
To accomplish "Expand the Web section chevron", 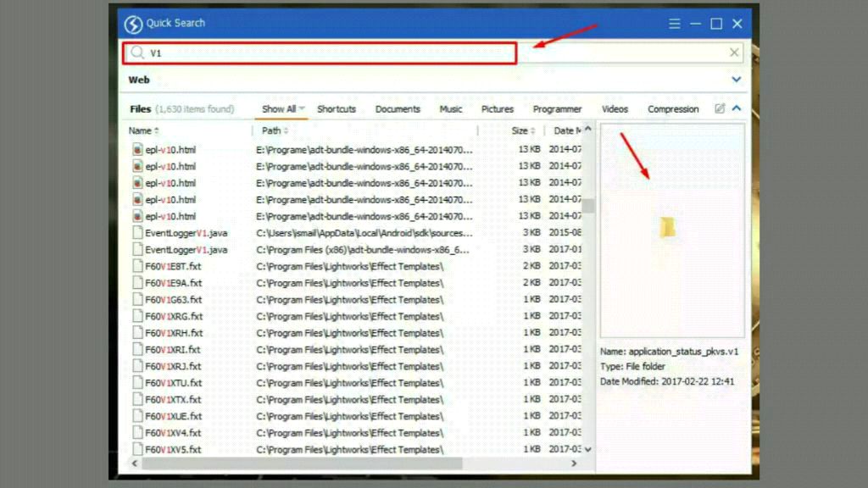I will point(736,80).
